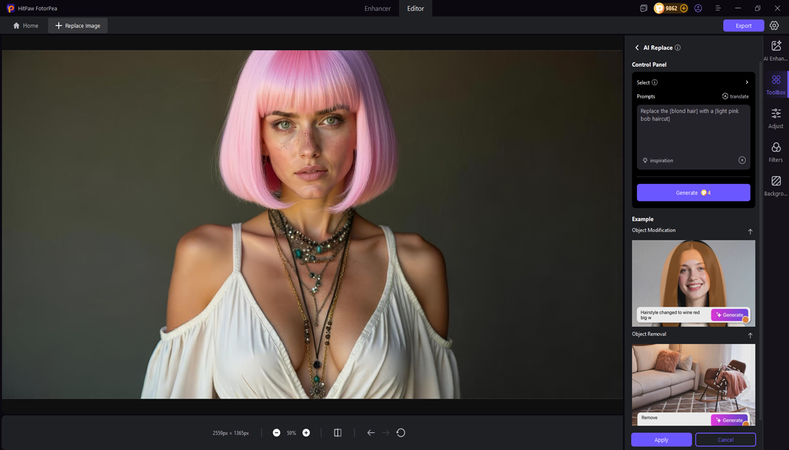Reset edits with circular arrow icon
This screenshot has width=789, height=450.
point(401,433)
